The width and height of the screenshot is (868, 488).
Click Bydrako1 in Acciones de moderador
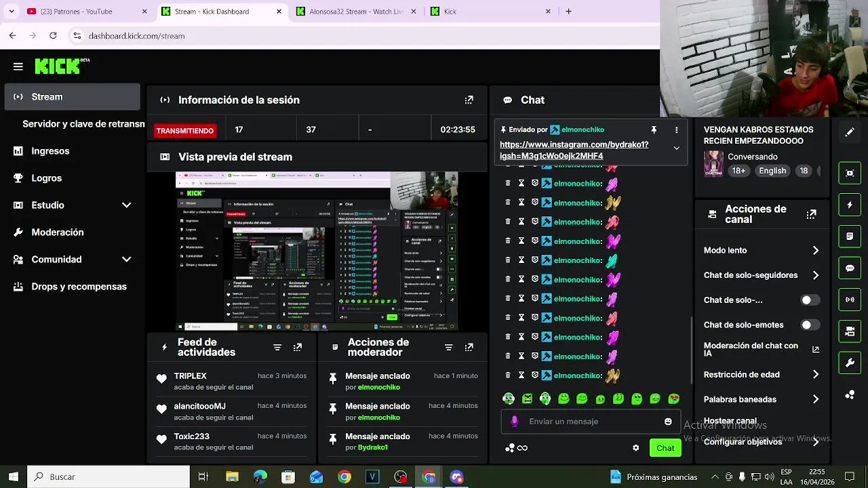coord(373,447)
